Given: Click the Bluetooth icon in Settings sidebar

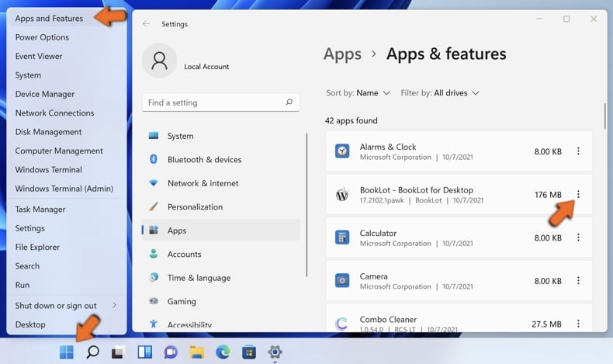Looking at the screenshot, I should coord(154,159).
